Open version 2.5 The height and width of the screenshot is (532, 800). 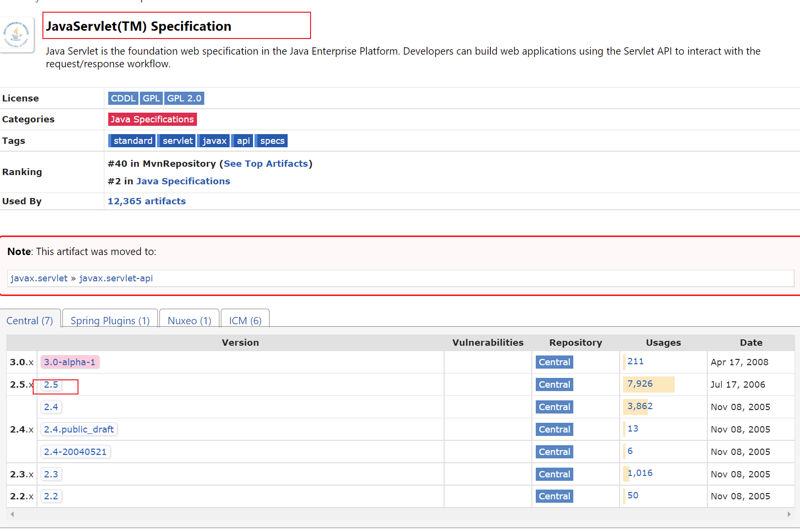click(x=51, y=385)
